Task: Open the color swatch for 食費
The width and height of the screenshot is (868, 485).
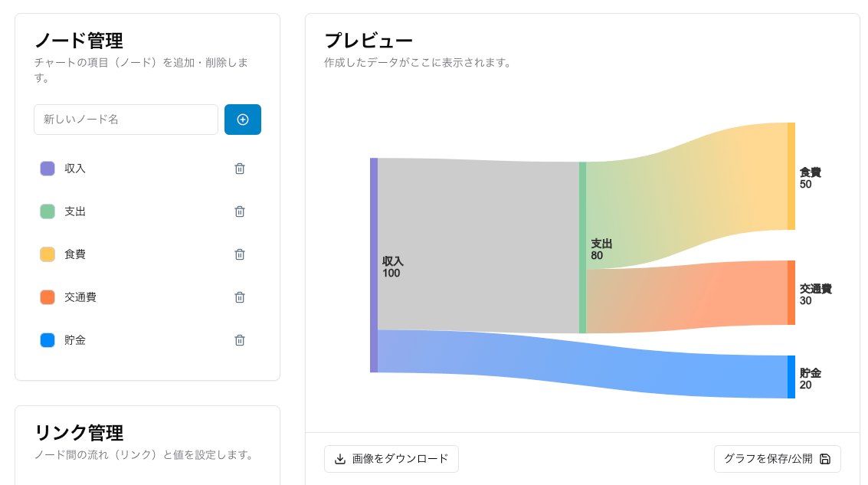Action: pyautogui.click(x=47, y=254)
